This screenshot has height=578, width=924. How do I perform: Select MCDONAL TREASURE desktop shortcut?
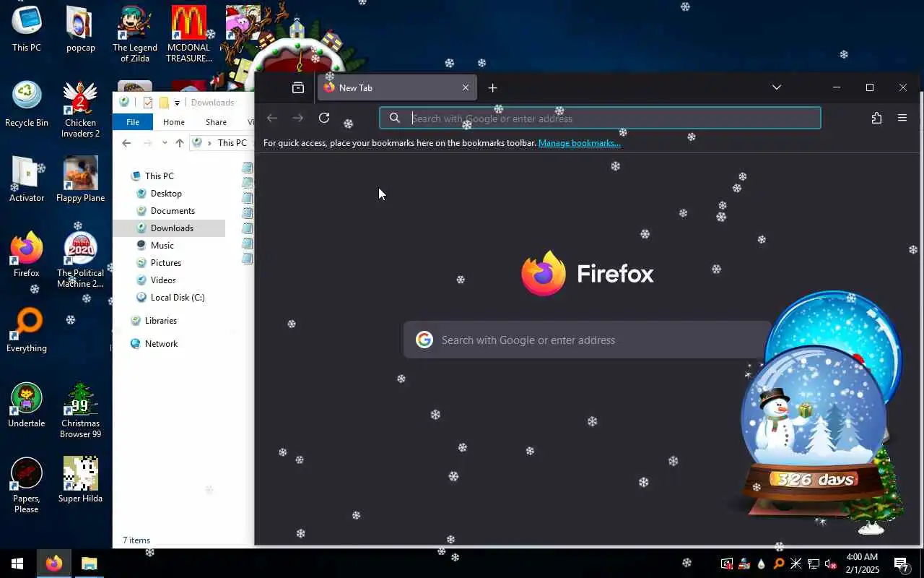point(189,34)
